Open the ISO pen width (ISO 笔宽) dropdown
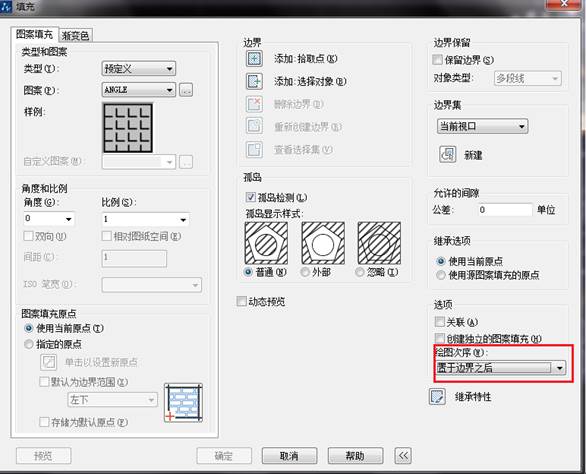 point(152,285)
